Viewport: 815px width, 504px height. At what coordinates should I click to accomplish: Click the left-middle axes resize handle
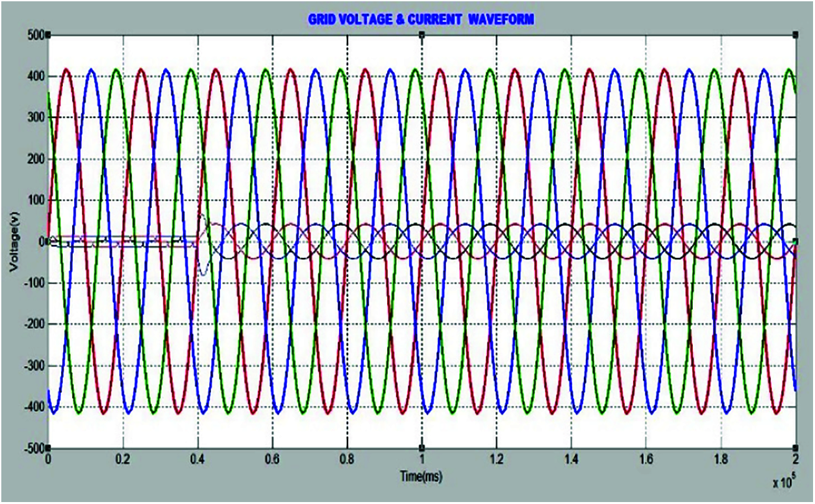coord(48,242)
